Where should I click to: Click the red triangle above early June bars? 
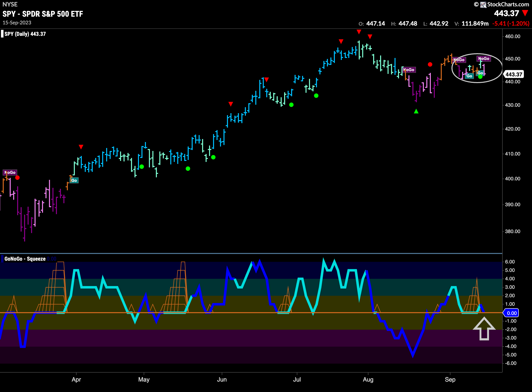point(231,104)
